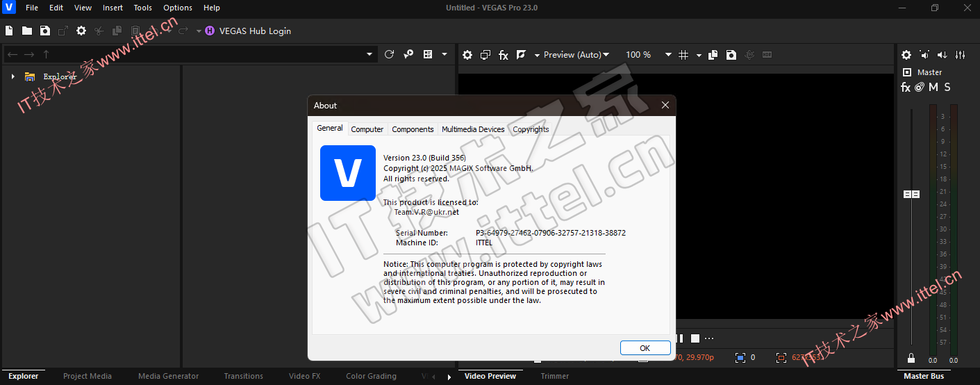980x385 pixels.
Task: Click the Master volume fader handle
Action: 911,195
